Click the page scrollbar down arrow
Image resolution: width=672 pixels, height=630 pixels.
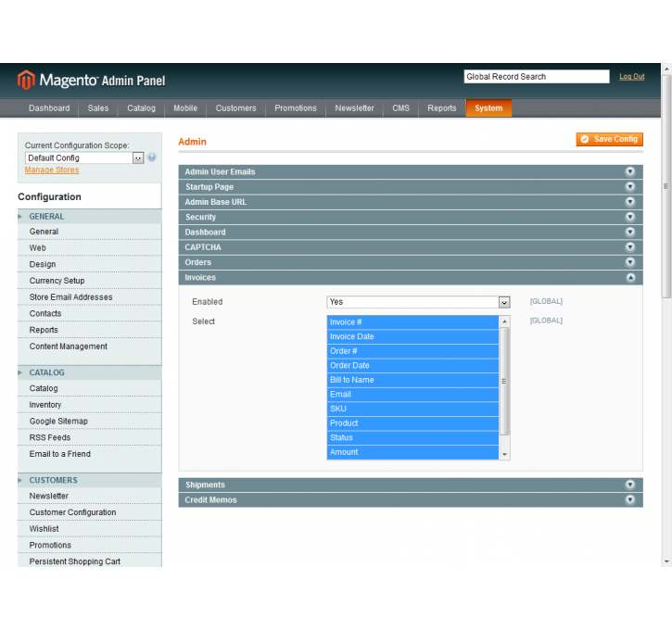coord(666,561)
